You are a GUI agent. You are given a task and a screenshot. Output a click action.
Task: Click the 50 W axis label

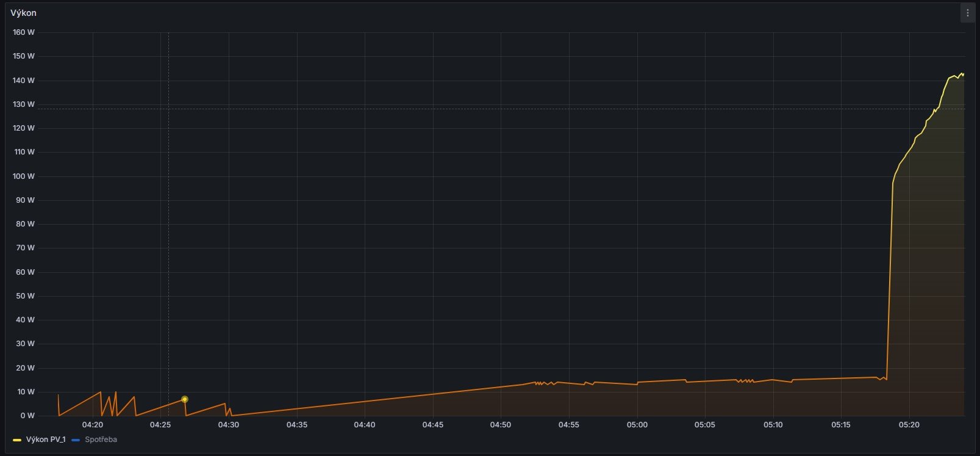tap(25, 296)
